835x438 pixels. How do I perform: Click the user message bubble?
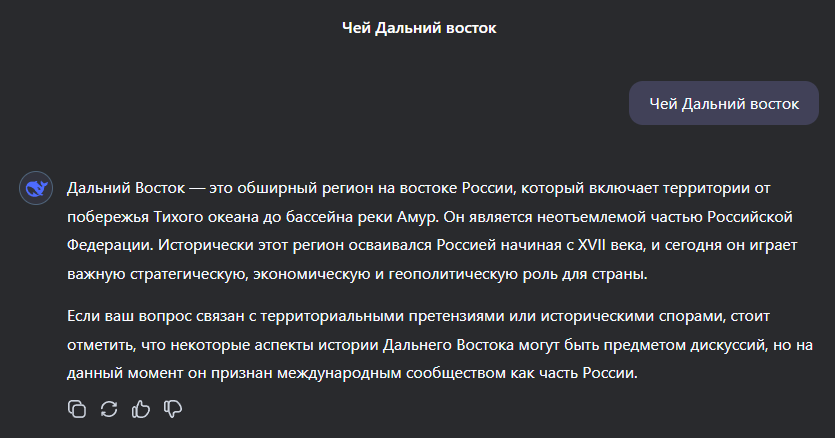724,102
